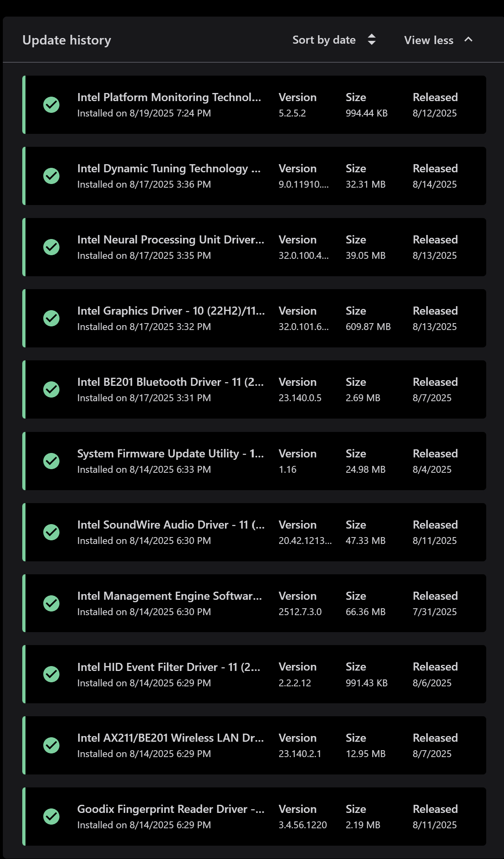Click the Intel SoundWire Audio Driver size value

pos(365,541)
